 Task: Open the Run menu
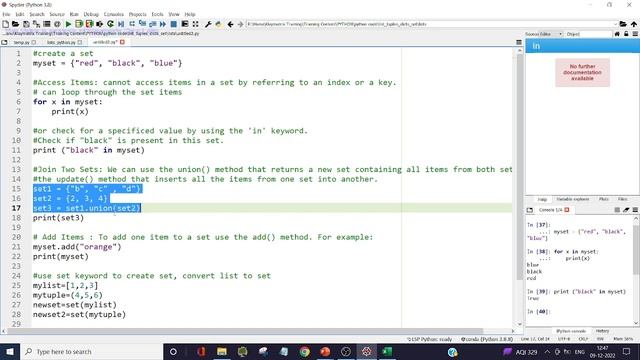(x=74, y=14)
